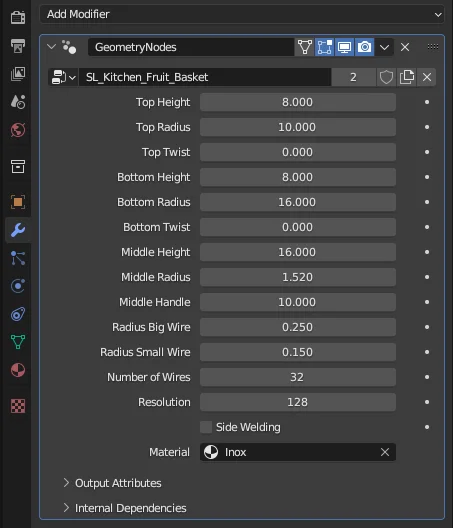The image size is (453, 528).
Task: Remove the GeometryNodes modifier
Action: [405, 47]
